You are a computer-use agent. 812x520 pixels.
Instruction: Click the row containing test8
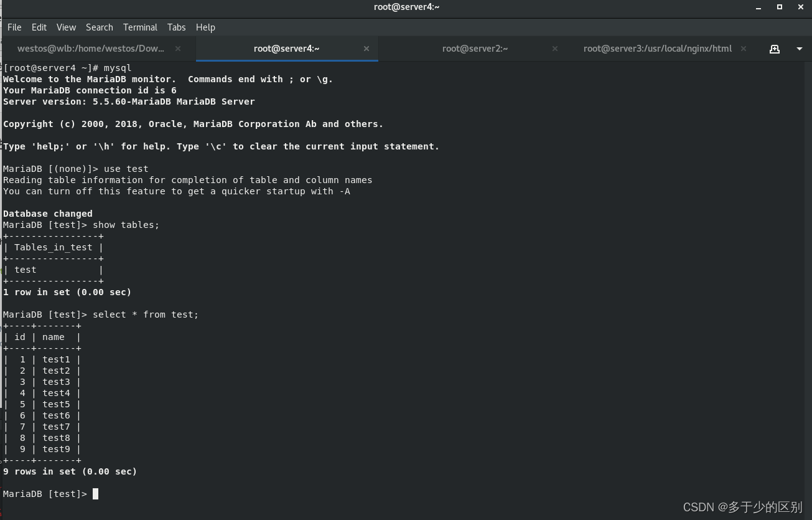[42, 438]
